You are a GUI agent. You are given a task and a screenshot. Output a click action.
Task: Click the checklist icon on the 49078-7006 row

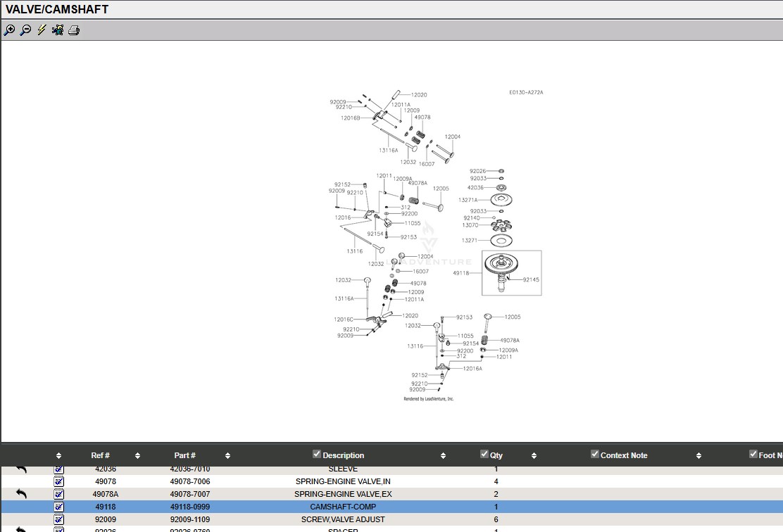click(58, 481)
